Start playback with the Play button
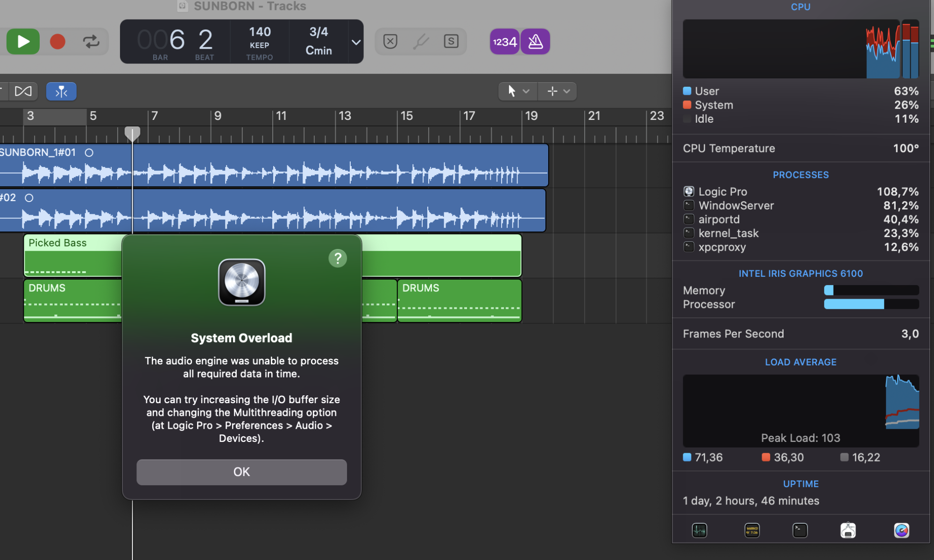934x560 pixels. tap(23, 42)
